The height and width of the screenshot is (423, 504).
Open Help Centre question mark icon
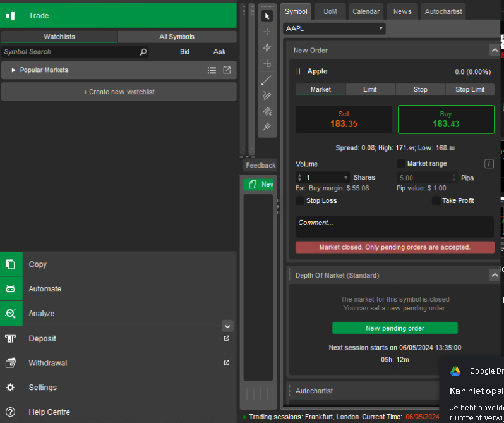(11, 412)
